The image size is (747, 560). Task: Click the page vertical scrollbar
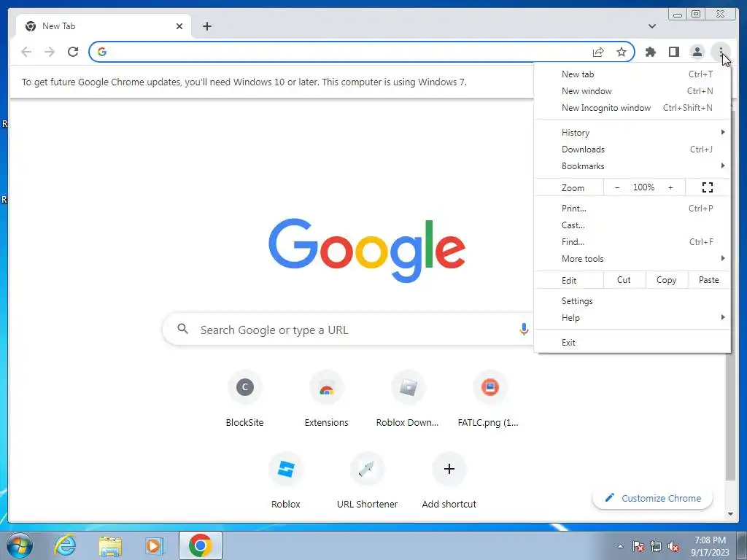[730, 414]
